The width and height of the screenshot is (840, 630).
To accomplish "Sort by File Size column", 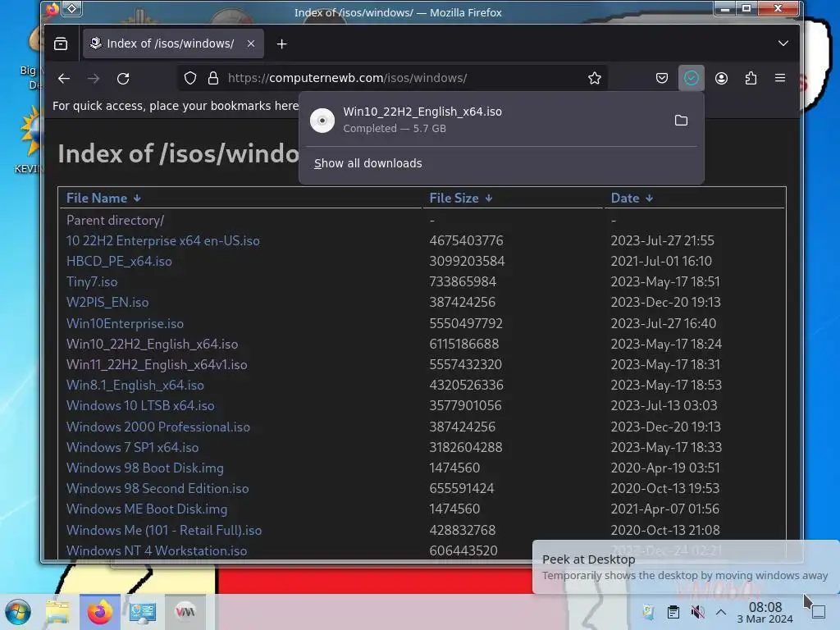I will (x=461, y=199).
